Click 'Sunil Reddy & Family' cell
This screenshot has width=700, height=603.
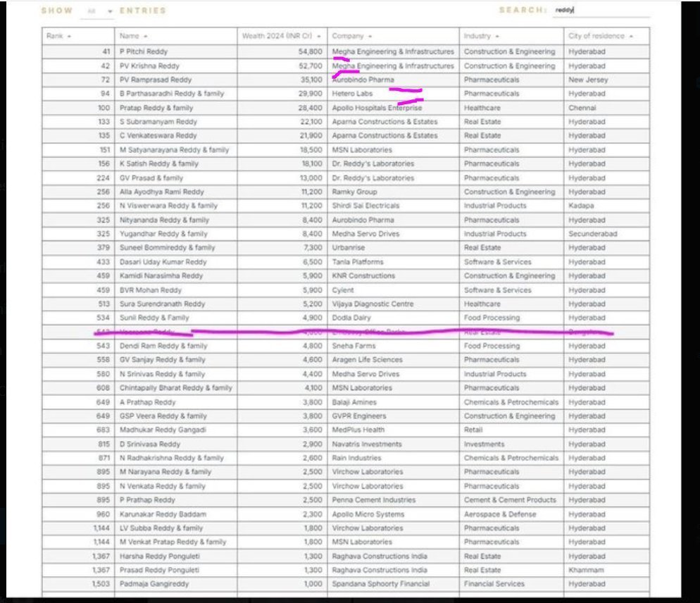click(x=175, y=318)
